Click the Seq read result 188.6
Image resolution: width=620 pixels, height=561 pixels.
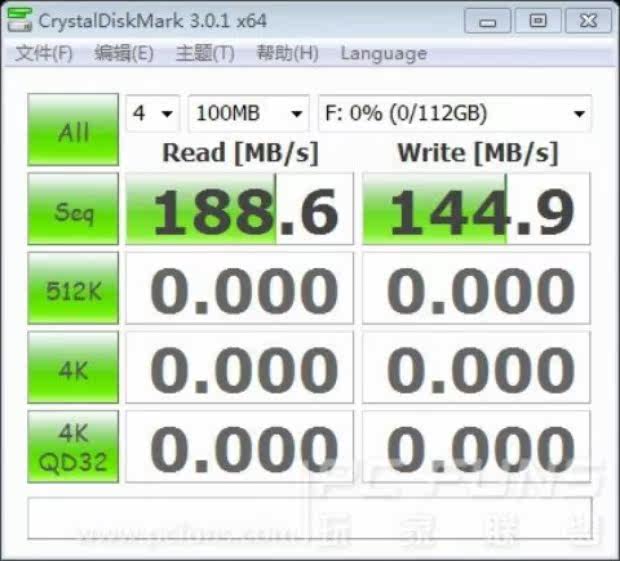click(x=240, y=209)
